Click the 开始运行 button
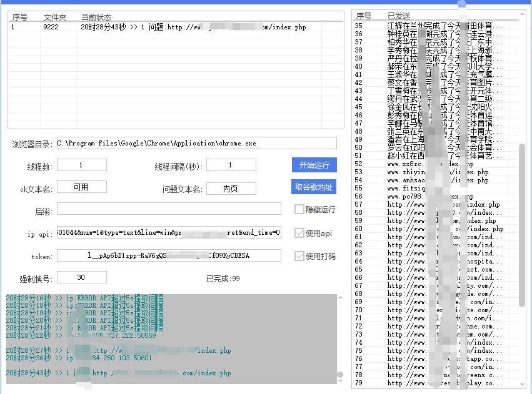Image resolution: width=532 pixels, height=394 pixels. 316,165
